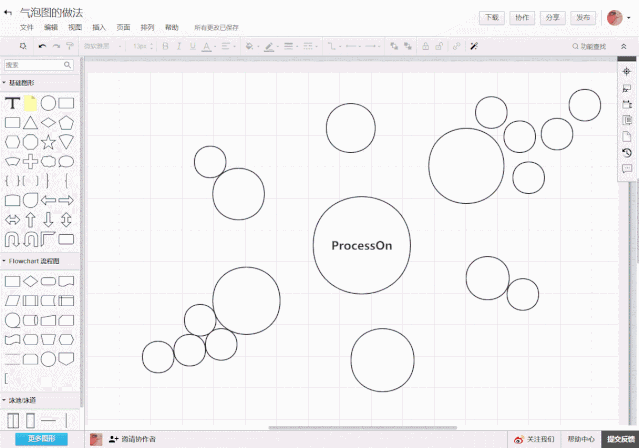Open the line color pen dropdown
This screenshot has height=448, width=639.
point(271,46)
